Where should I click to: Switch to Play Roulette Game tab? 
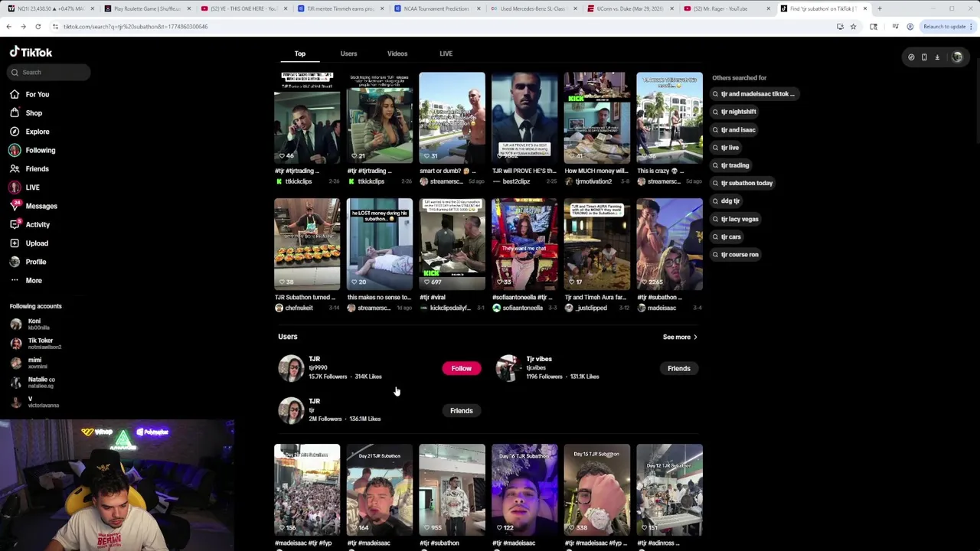click(146, 8)
